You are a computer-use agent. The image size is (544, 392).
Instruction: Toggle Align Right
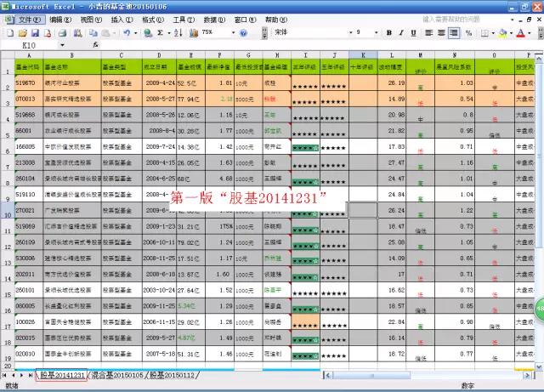[453, 33]
